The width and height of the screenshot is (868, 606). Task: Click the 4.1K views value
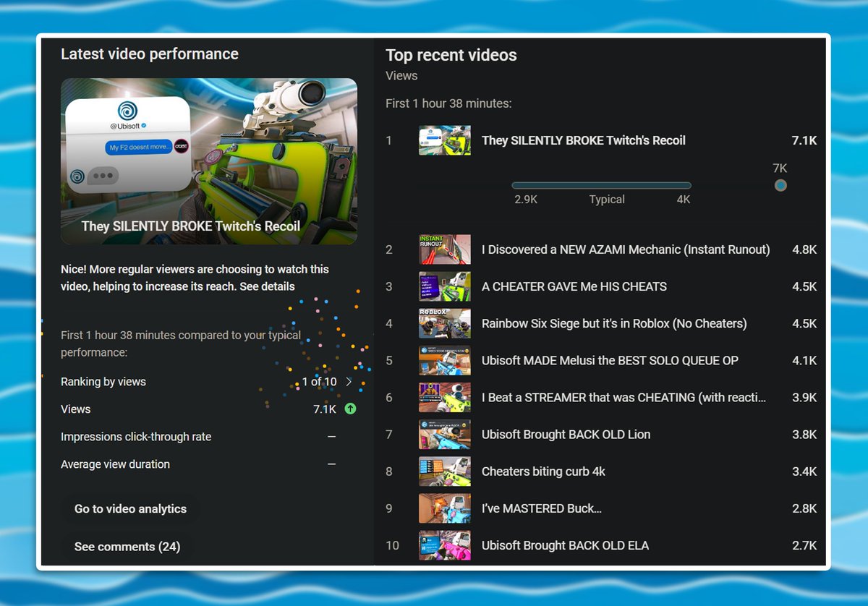click(x=804, y=360)
